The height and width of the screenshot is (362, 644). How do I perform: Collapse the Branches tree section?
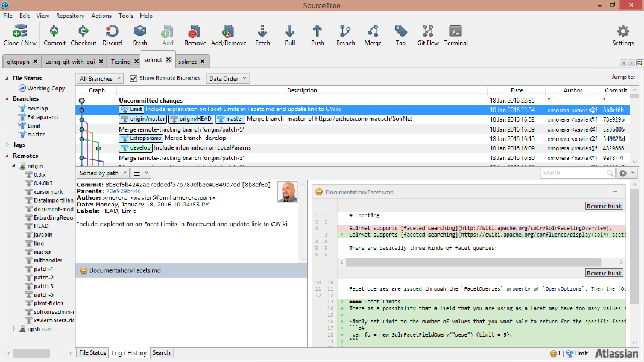[7, 98]
